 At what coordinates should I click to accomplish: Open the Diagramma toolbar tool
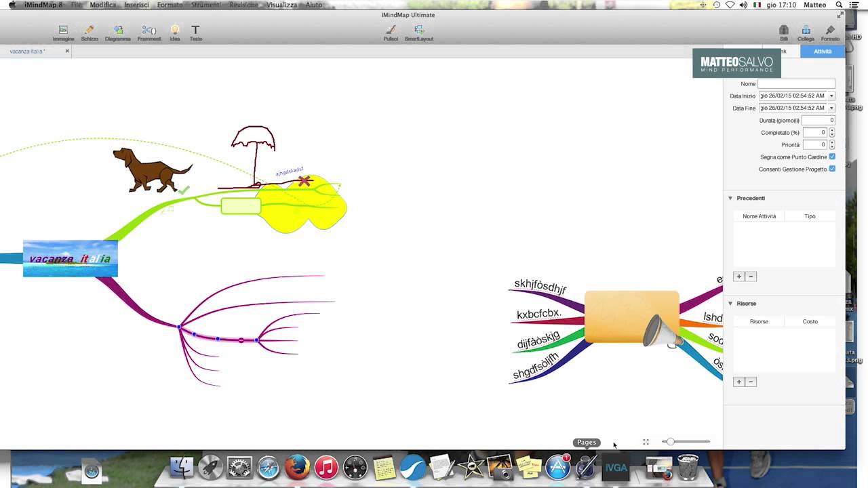(118, 33)
